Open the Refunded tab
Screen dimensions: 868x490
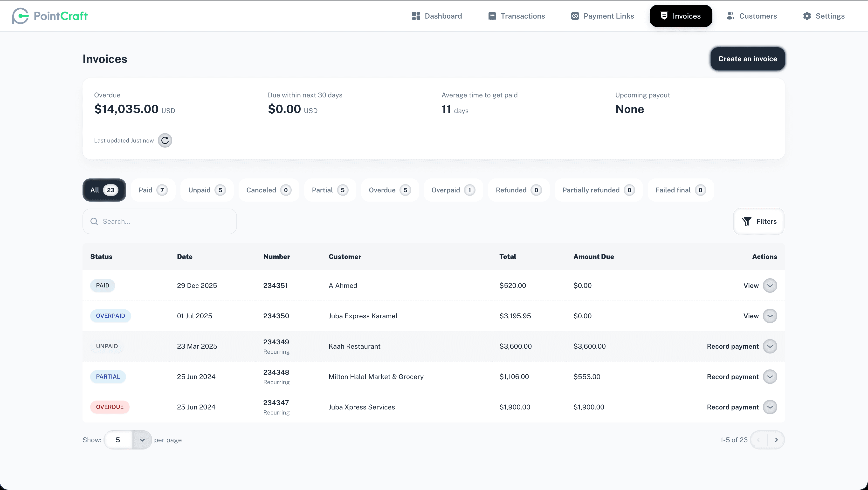(519, 190)
